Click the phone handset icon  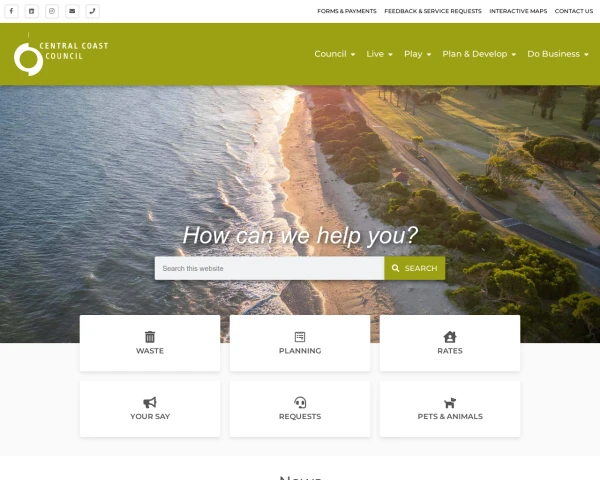(93, 11)
